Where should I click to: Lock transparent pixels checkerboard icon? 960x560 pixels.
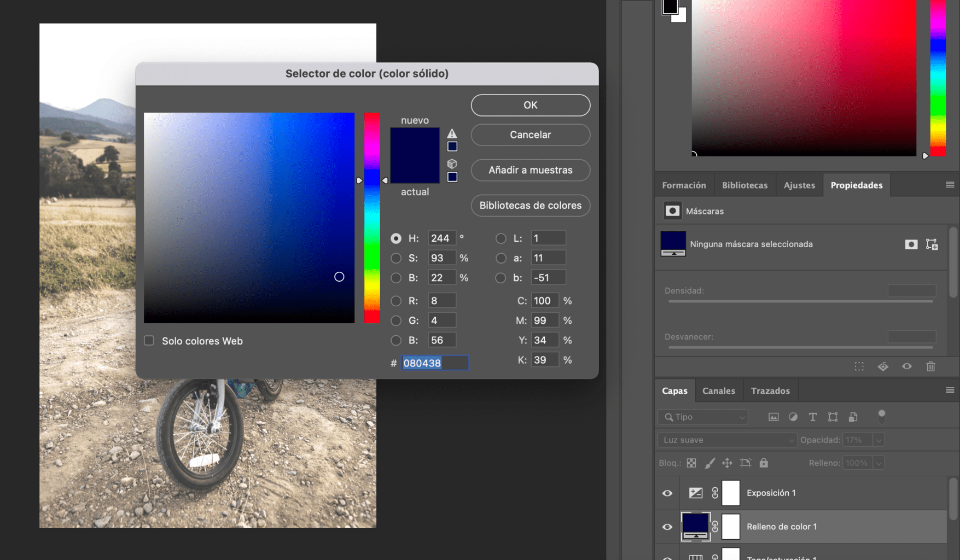click(691, 463)
